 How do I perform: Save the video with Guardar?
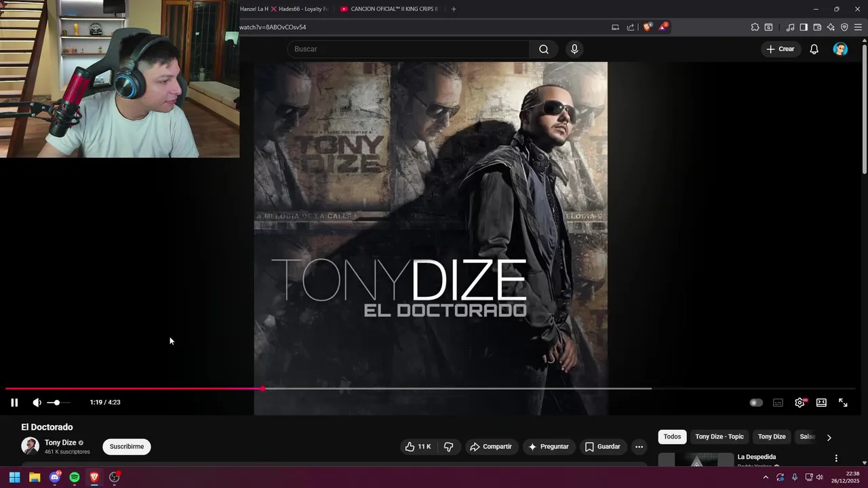click(603, 447)
